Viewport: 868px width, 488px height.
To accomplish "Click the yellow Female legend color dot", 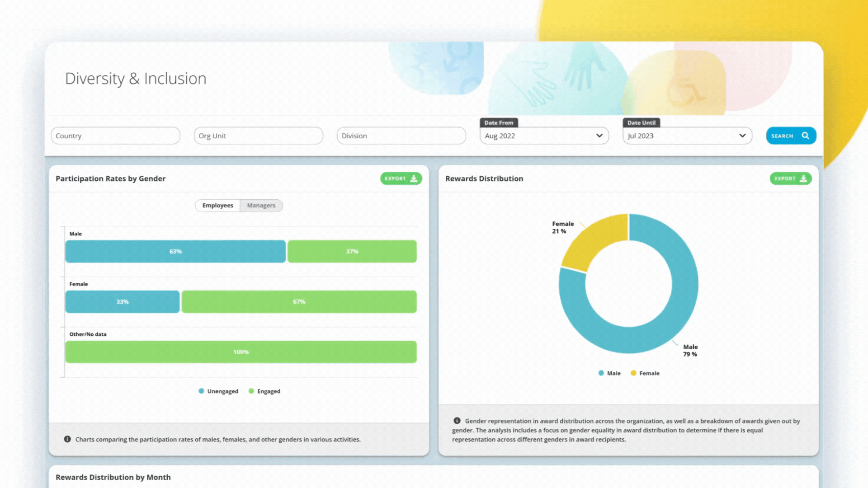I will coord(633,373).
